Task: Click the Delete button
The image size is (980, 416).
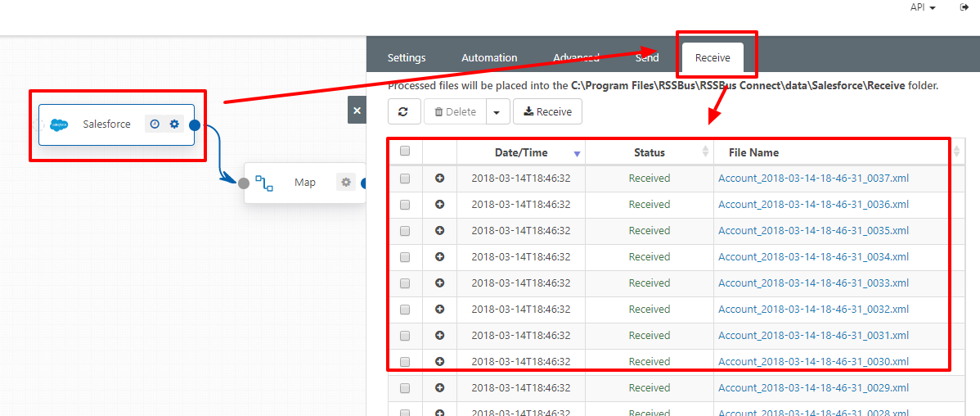Action: pos(454,112)
